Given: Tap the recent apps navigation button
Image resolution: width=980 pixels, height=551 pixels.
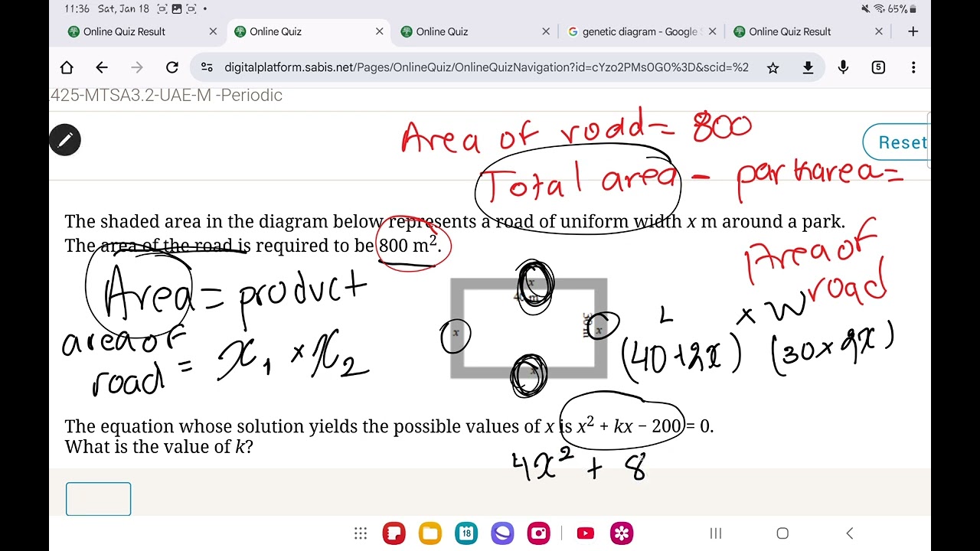Looking at the screenshot, I should click(716, 533).
